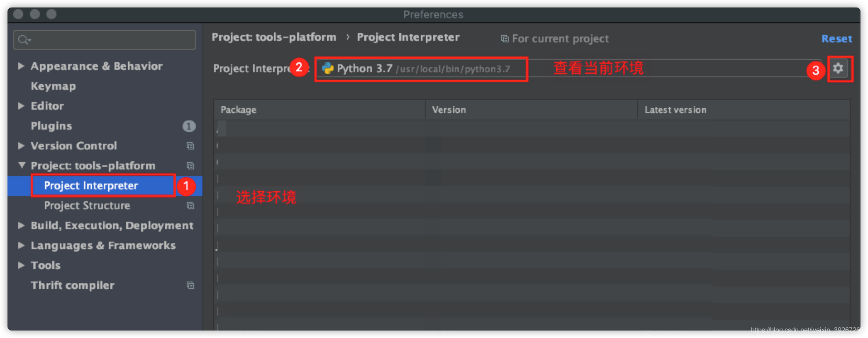The width and height of the screenshot is (868, 338).
Task: Expand the Appearance & Behavior section
Action: (x=21, y=66)
